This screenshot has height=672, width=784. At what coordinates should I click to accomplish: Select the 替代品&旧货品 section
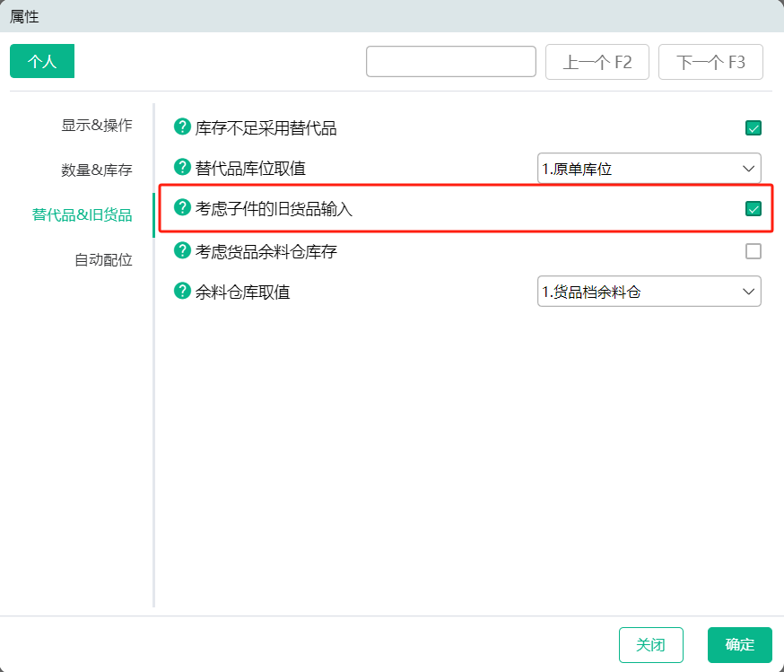click(x=82, y=215)
